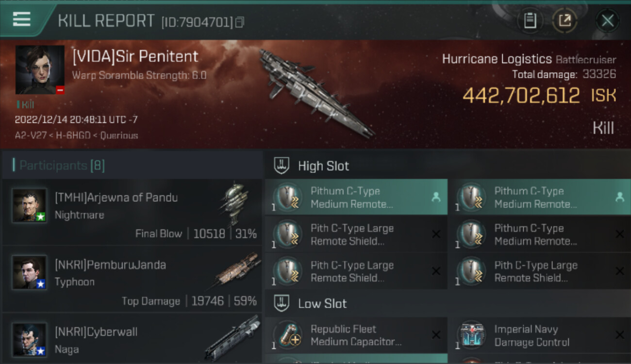This screenshot has height=364, width=631.
Task: Click the Naga ship icon
Action: 233,337
